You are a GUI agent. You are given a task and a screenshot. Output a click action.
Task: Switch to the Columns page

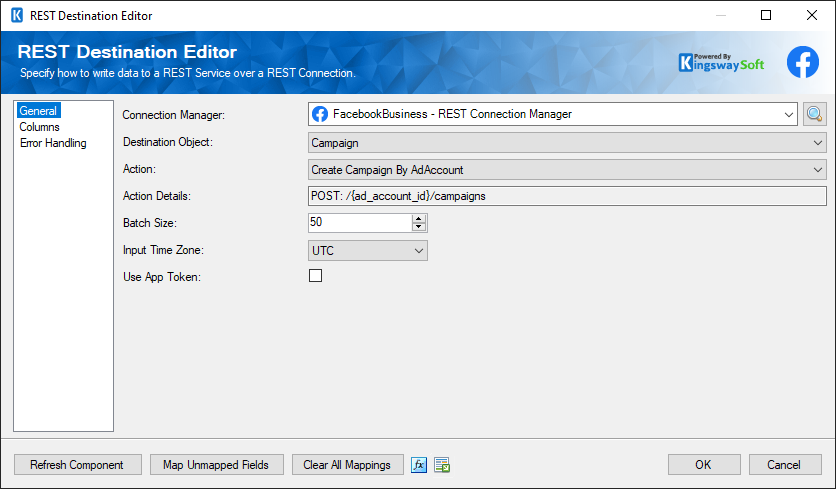(39, 127)
